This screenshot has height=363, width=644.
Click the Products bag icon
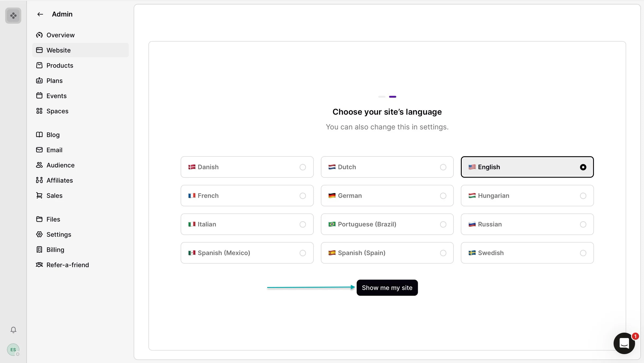39,65
